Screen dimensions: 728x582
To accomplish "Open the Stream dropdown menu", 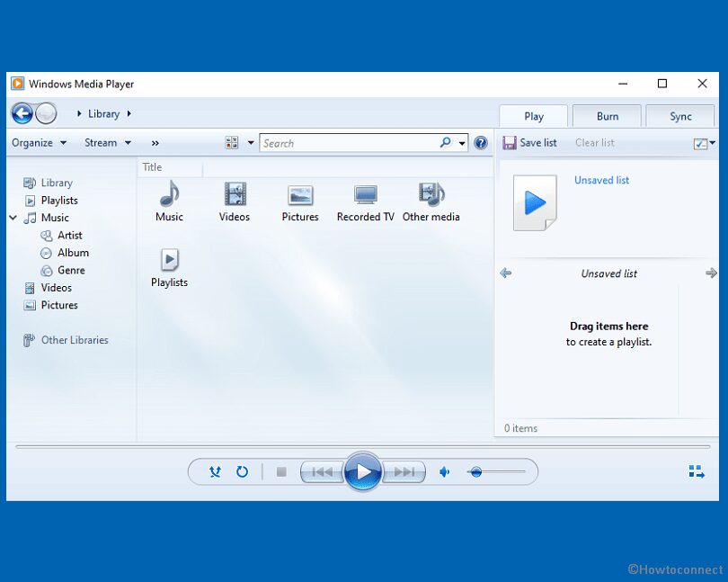I will 108,143.
